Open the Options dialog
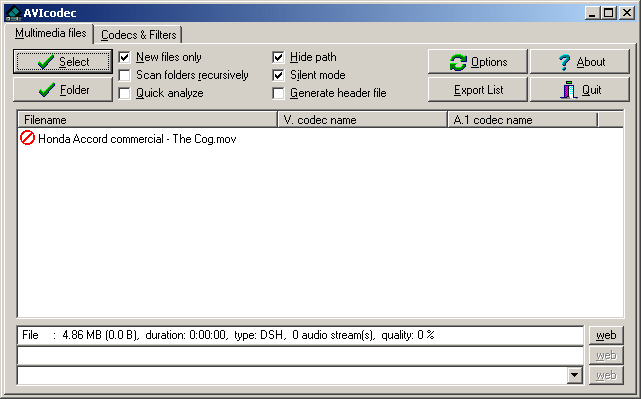The height and width of the screenshot is (399, 641). pos(477,62)
